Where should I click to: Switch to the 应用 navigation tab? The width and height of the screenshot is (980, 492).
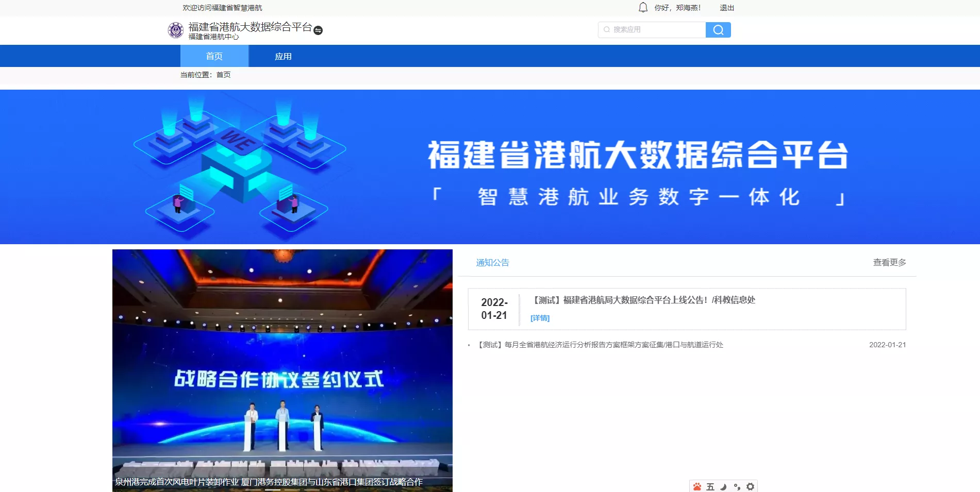[283, 56]
